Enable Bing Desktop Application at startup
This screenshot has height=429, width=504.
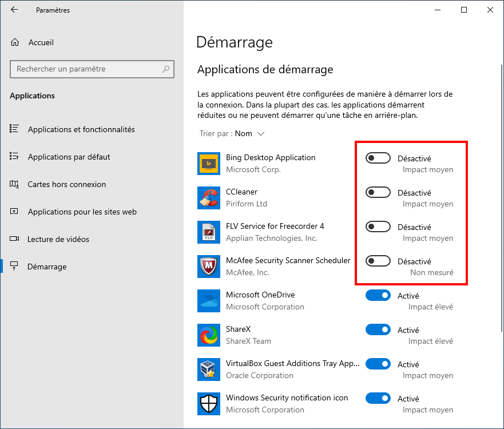click(378, 158)
